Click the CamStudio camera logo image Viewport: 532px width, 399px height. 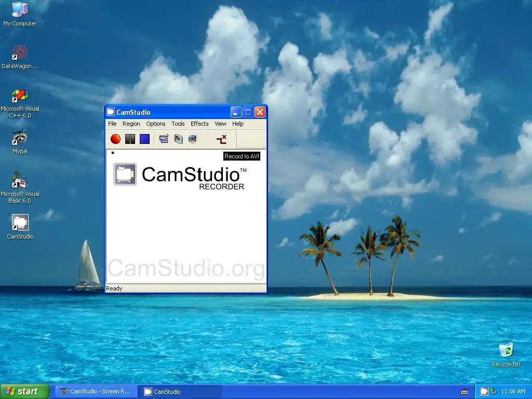(x=125, y=175)
